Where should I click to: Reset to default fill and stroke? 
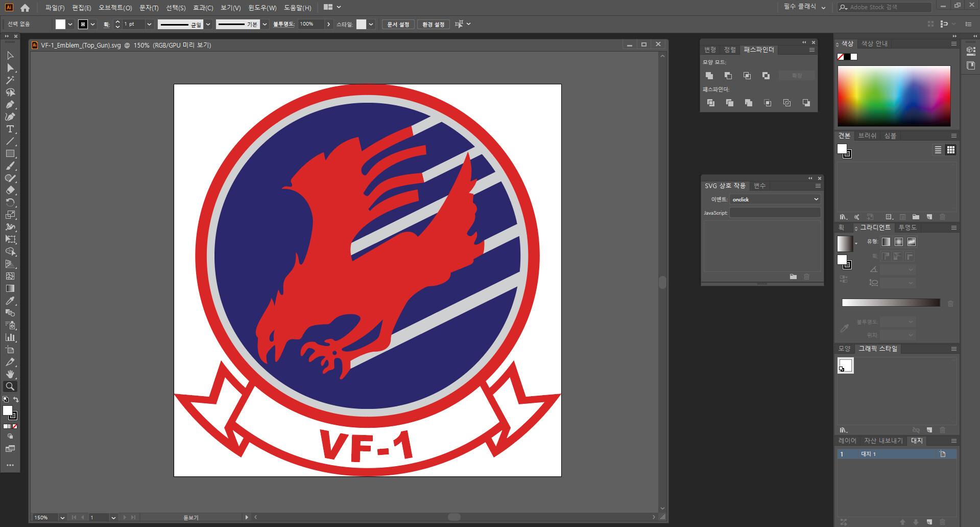coord(6,400)
